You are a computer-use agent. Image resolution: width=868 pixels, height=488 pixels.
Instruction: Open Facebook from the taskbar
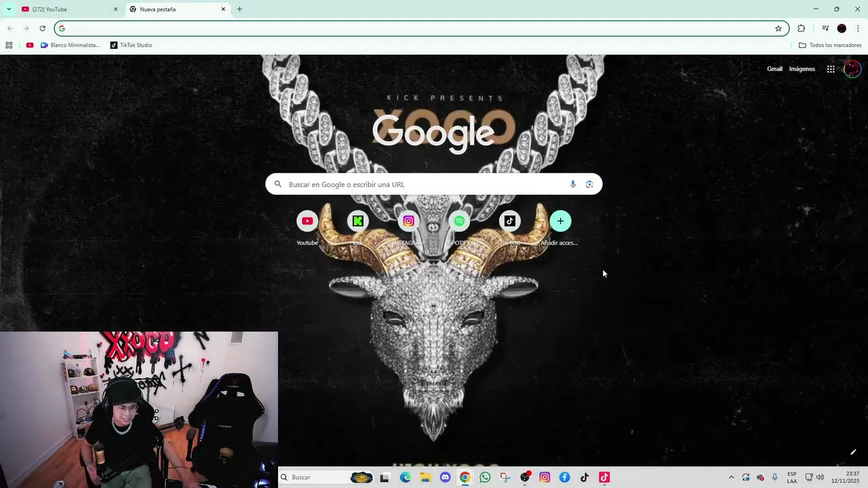[564, 477]
